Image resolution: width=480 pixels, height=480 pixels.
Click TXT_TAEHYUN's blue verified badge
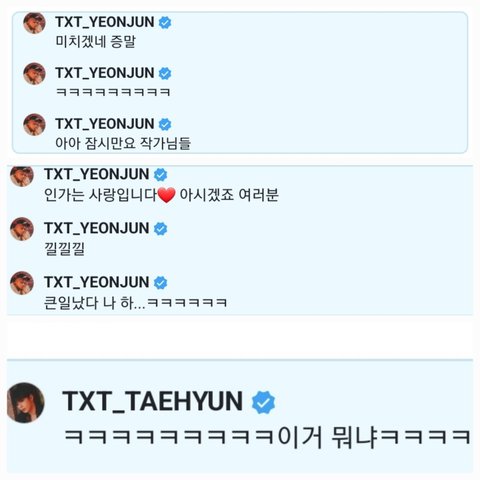(263, 402)
